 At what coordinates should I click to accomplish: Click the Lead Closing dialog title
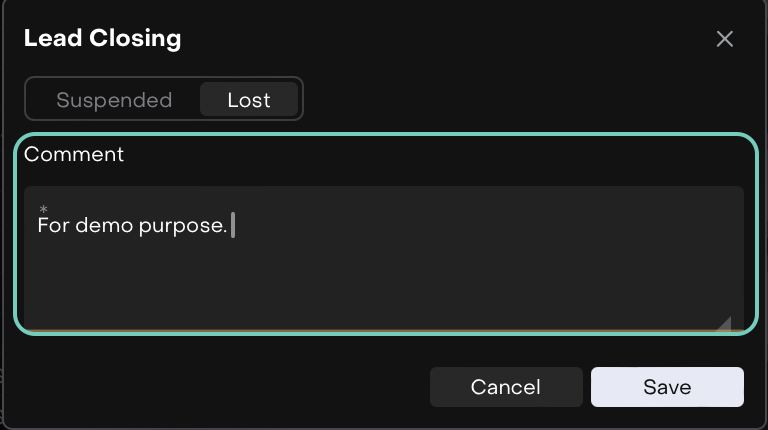[x=102, y=39]
